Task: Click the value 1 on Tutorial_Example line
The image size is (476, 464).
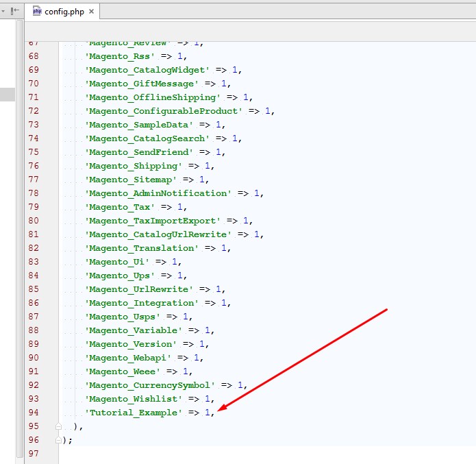Action: (208, 413)
